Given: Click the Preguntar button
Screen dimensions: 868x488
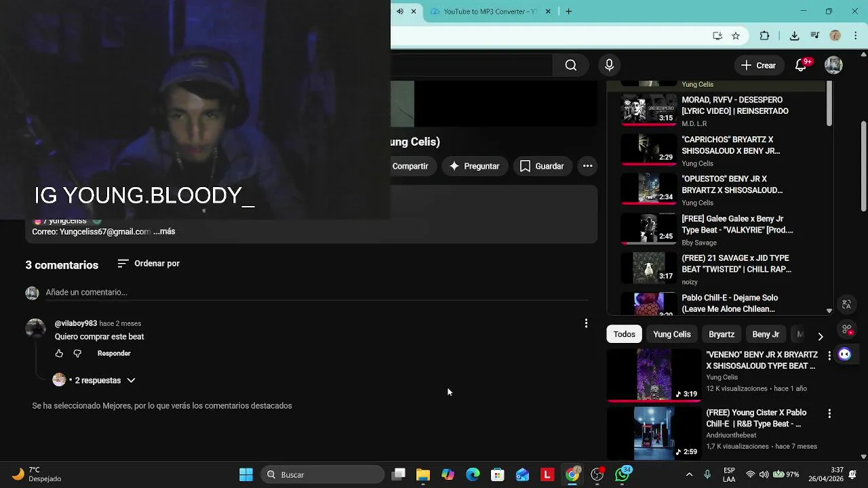Looking at the screenshot, I should coord(475,166).
